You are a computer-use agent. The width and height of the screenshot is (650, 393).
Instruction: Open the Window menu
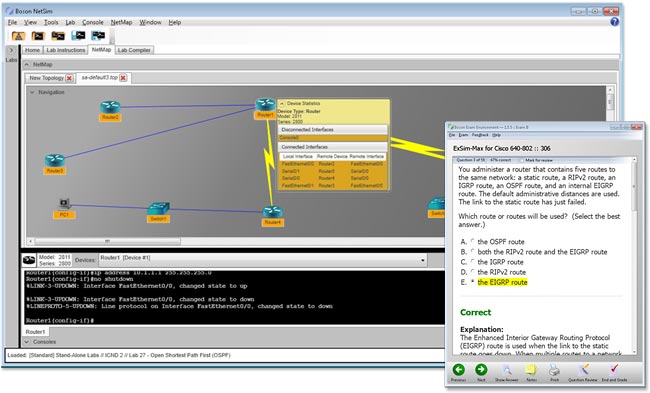150,22
